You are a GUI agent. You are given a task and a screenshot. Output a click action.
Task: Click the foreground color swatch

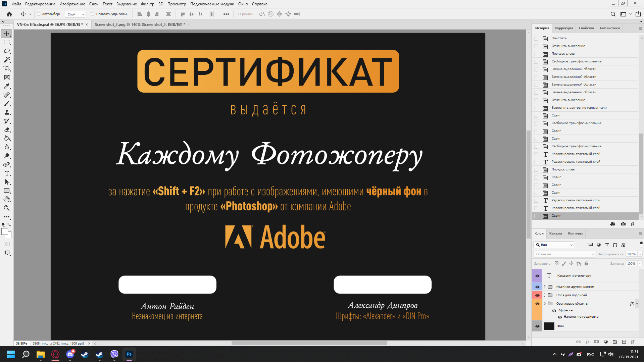tap(5, 232)
